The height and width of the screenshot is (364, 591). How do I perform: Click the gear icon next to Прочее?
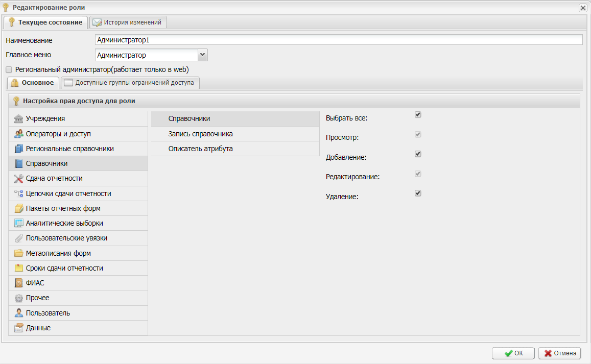coord(19,298)
